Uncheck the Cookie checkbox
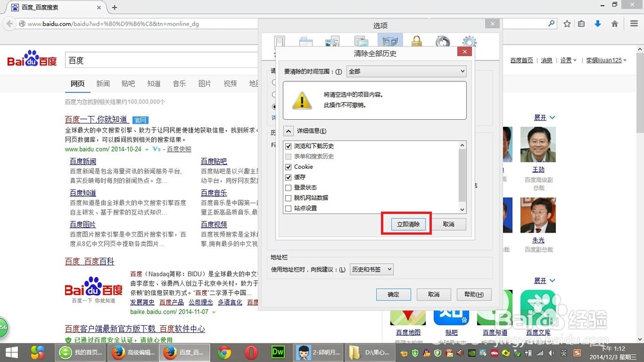The height and width of the screenshot is (362, 644). click(289, 167)
